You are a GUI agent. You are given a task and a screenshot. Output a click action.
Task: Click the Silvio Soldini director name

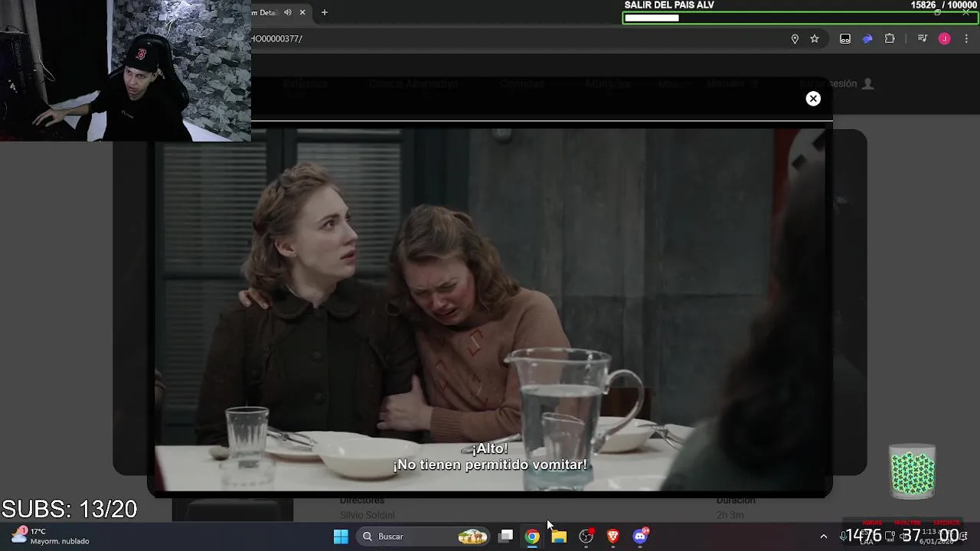tap(367, 515)
